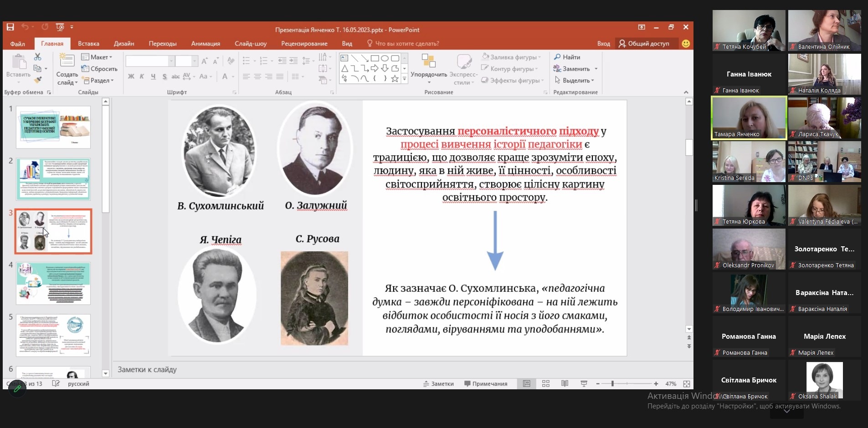Image resolution: width=868 pixels, height=428 pixels.
Task: Click the Save icon in quick access toolbar
Action: tap(10, 27)
